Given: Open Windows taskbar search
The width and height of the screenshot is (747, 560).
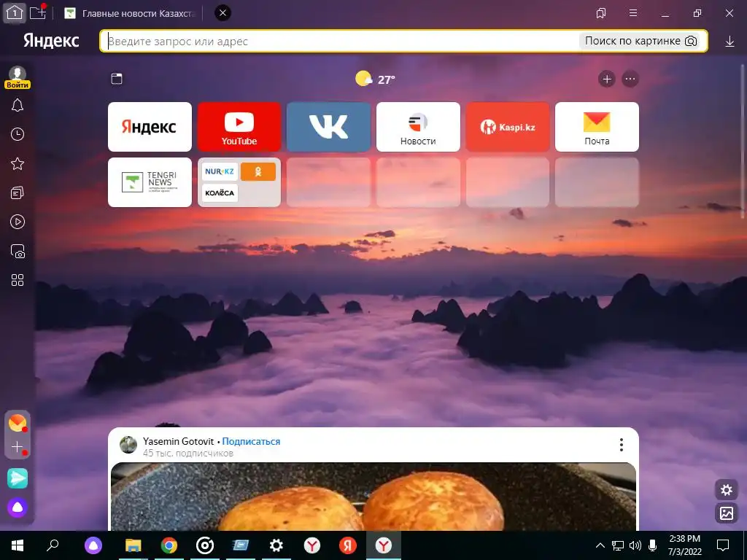Looking at the screenshot, I should (x=53, y=545).
